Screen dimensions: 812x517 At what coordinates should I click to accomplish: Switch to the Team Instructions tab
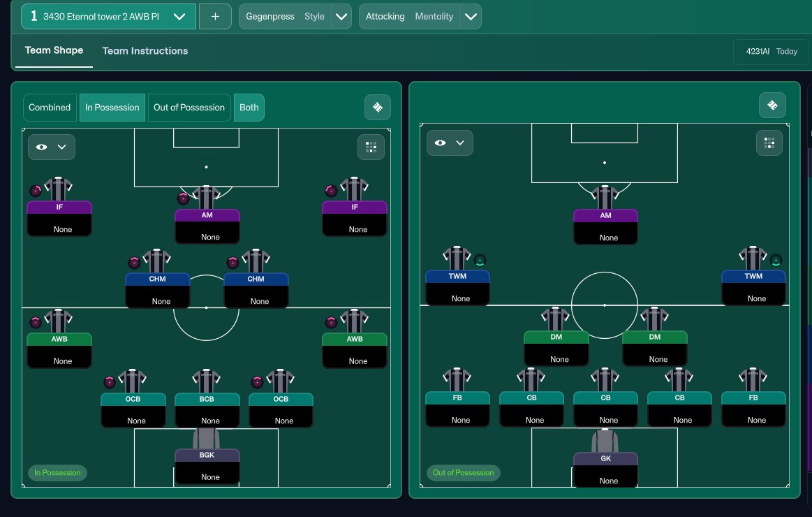(145, 51)
